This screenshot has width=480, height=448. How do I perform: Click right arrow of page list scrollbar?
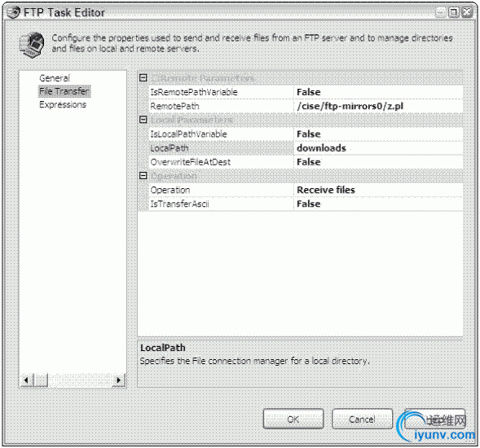pos(119,380)
